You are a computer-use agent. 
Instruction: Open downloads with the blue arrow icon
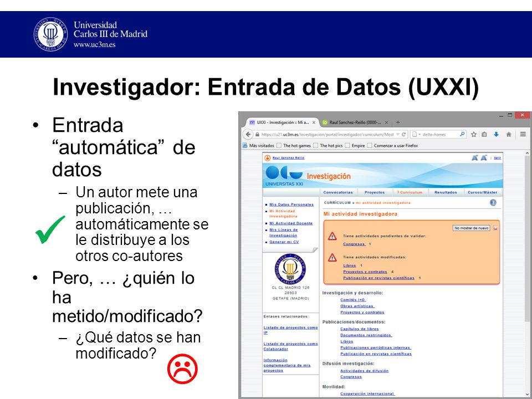pos(496,134)
